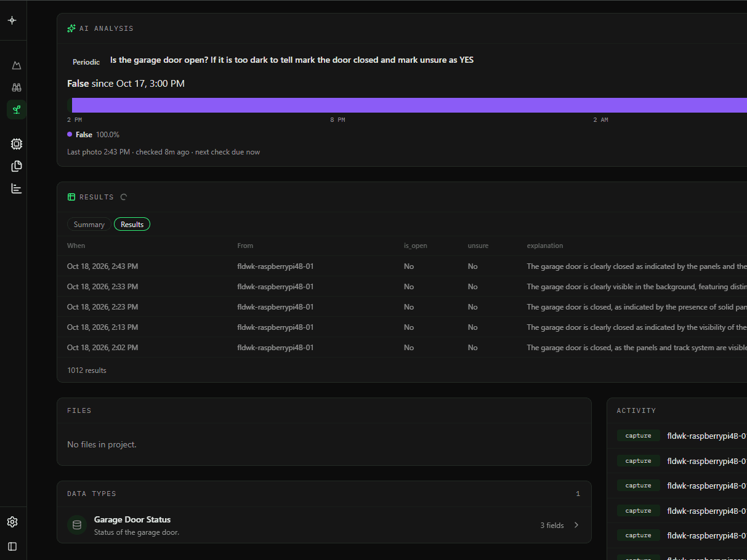The width and height of the screenshot is (747, 560).
Task: Click the purple False timeline bar
Action: click(x=409, y=105)
